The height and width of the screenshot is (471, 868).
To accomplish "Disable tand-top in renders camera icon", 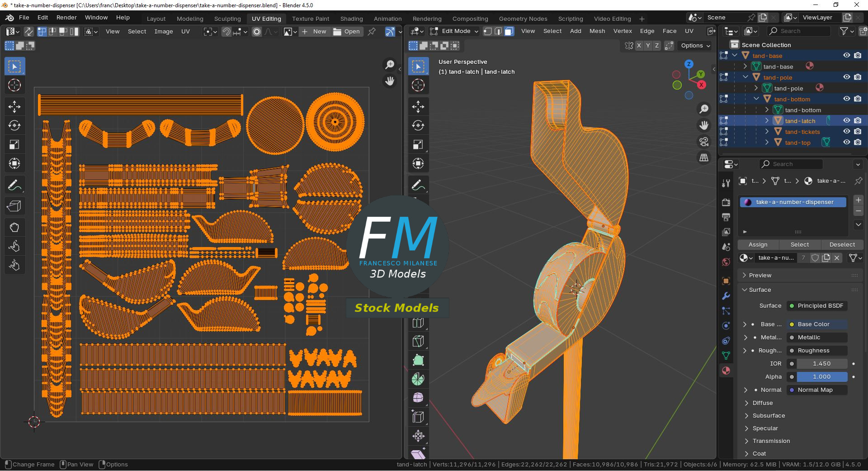I will click(x=858, y=143).
